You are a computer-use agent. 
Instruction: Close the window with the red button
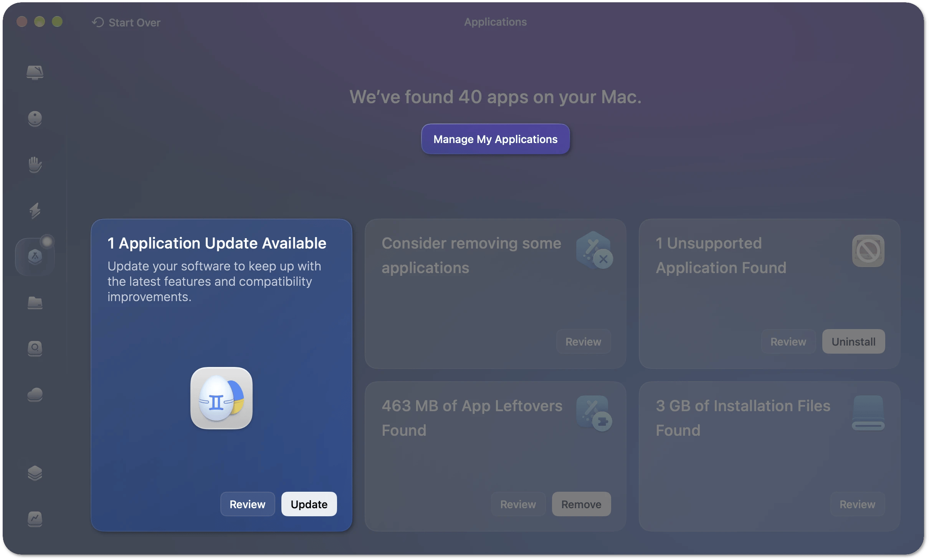(22, 21)
